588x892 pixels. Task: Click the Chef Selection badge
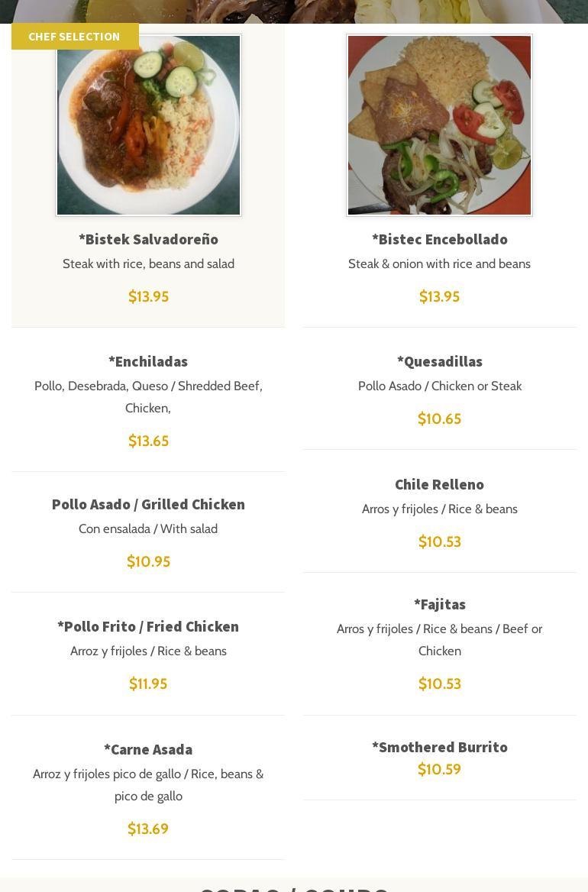point(75,37)
